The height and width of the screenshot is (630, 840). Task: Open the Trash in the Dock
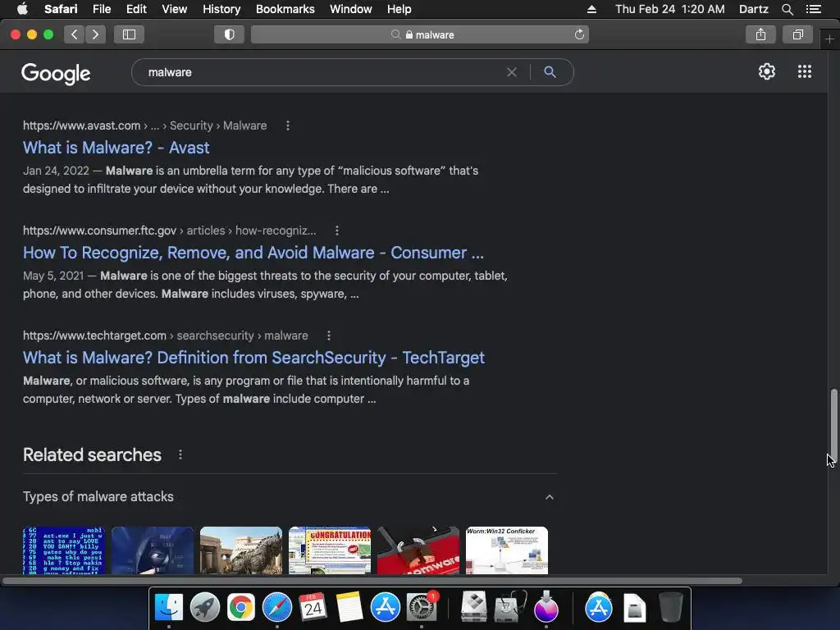tap(670, 608)
